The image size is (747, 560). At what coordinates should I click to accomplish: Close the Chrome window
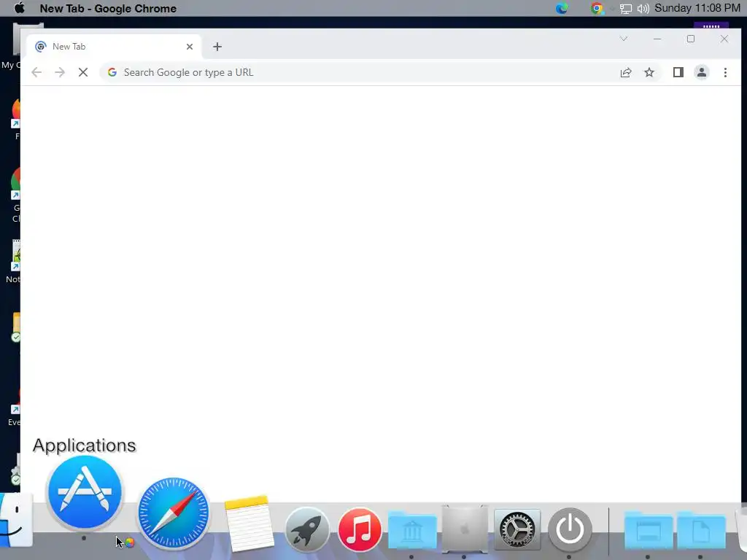(724, 39)
